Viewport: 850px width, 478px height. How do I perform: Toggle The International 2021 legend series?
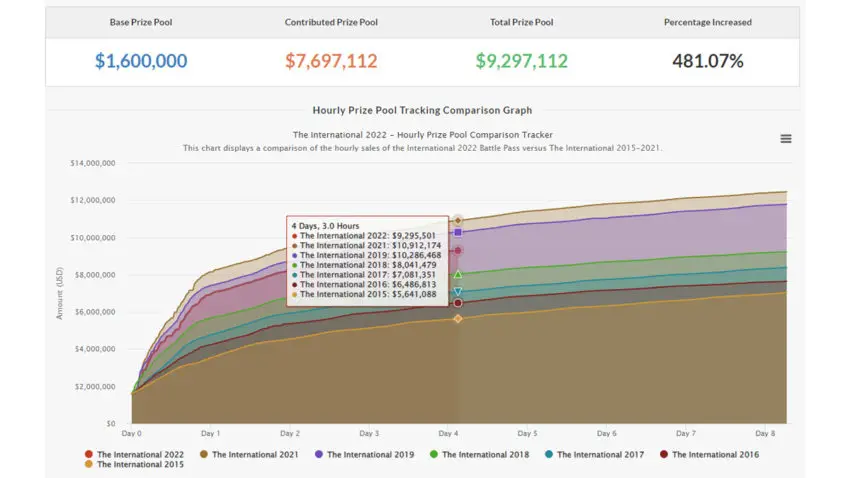click(x=249, y=454)
